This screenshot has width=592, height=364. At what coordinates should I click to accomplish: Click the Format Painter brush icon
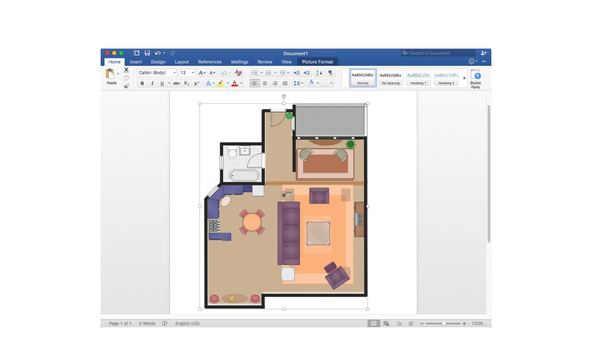click(x=126, y=86)
